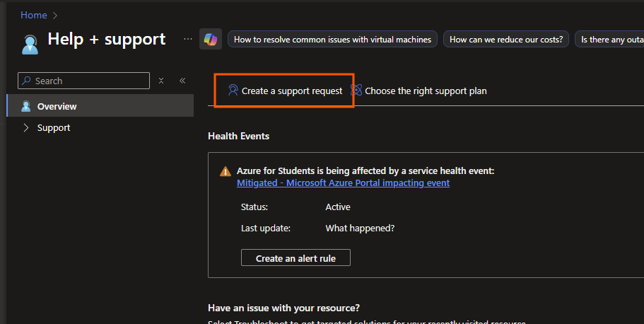Screen dimensions: 644x324
Task: Expand the Support tree section
Action: [26, 128]
